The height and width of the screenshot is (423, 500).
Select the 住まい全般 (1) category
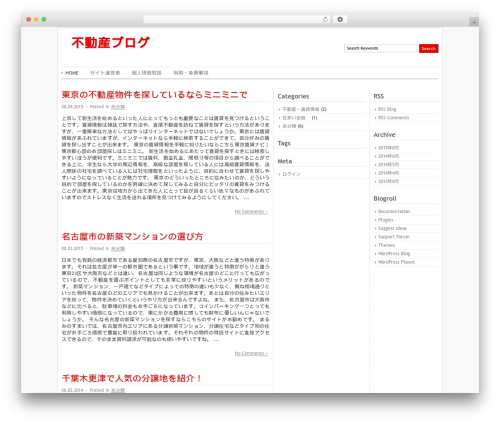pyautogui.click(x=300, y=118)
